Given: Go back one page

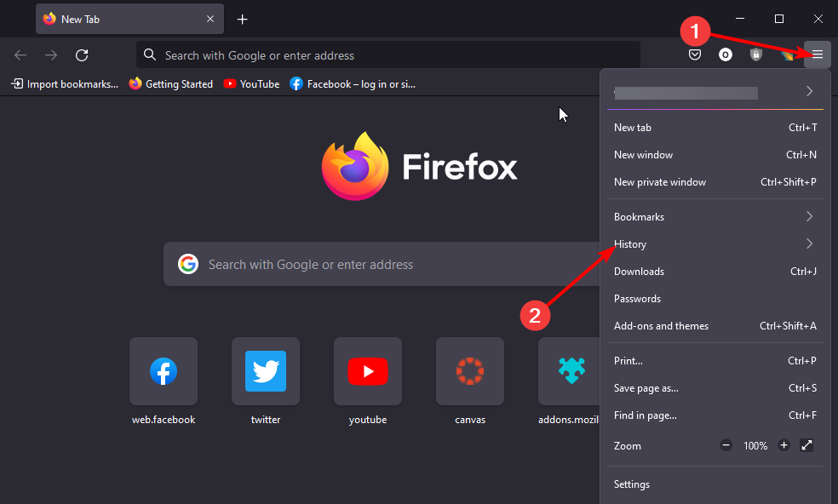Looking at the screenshot, I should pyautogui.click(x=20, y=55).
